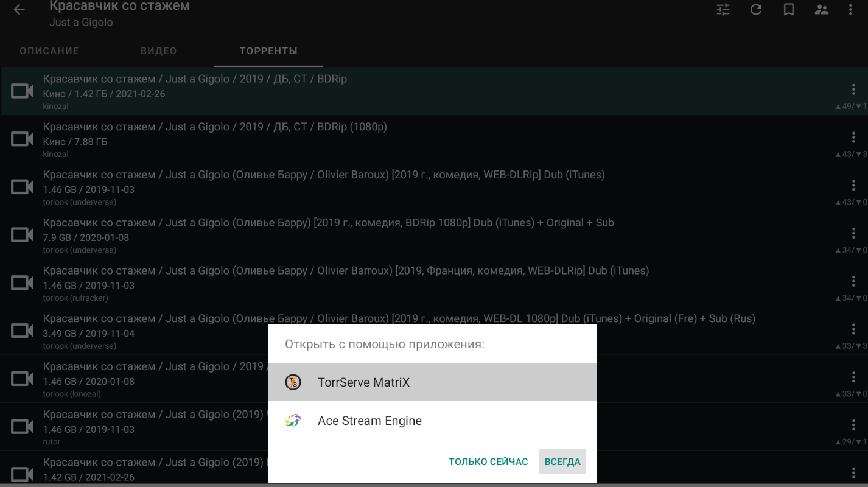Tap the back arrow icon
The height and width of the screenshot is (487, 868).
tap(19, 10)
